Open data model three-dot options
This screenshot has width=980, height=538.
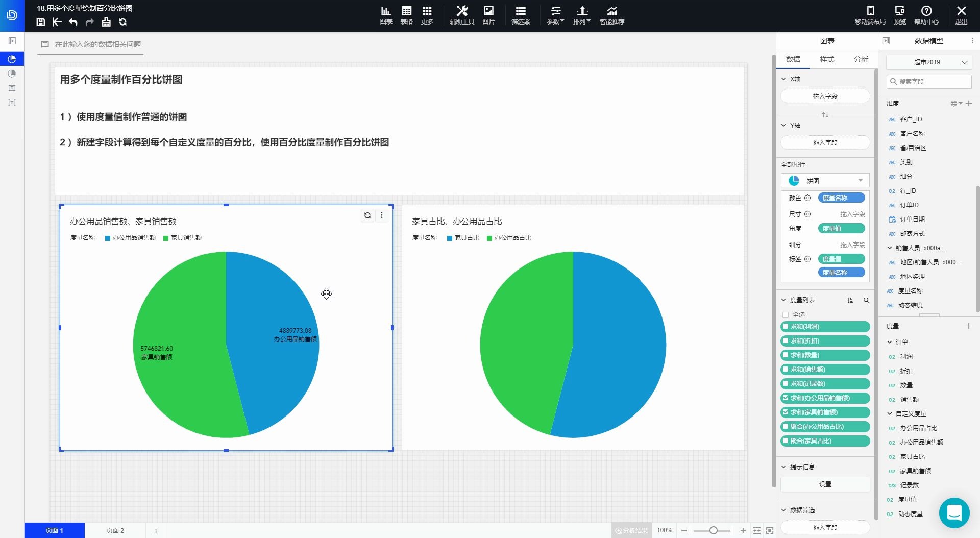pos(972,41)
